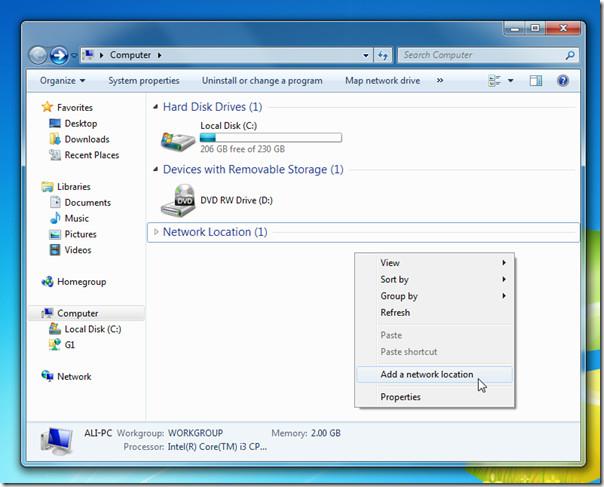Open the Change your view dropdown arrow

(x=510, y=80)
